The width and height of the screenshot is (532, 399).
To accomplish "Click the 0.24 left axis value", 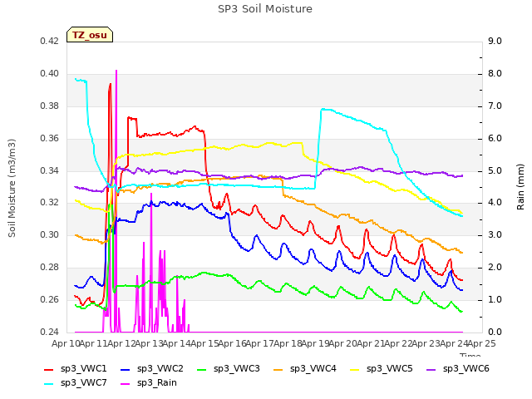I will (x=50, y=332).
